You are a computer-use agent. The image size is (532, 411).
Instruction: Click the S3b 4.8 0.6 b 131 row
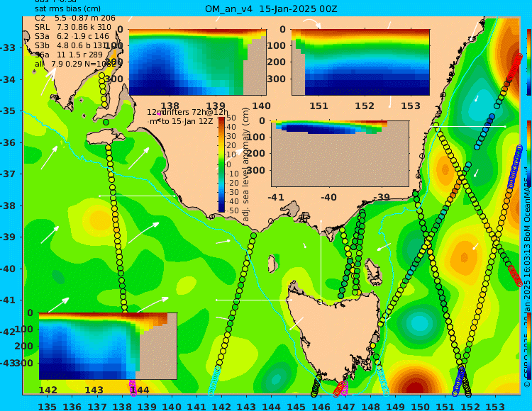[71, 45]
